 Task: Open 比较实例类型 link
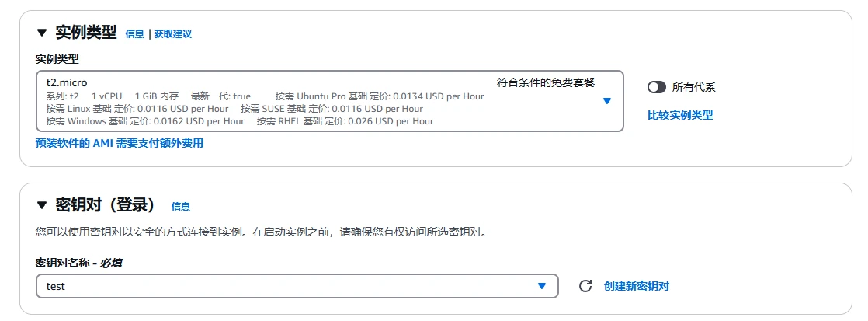(680, 115)
